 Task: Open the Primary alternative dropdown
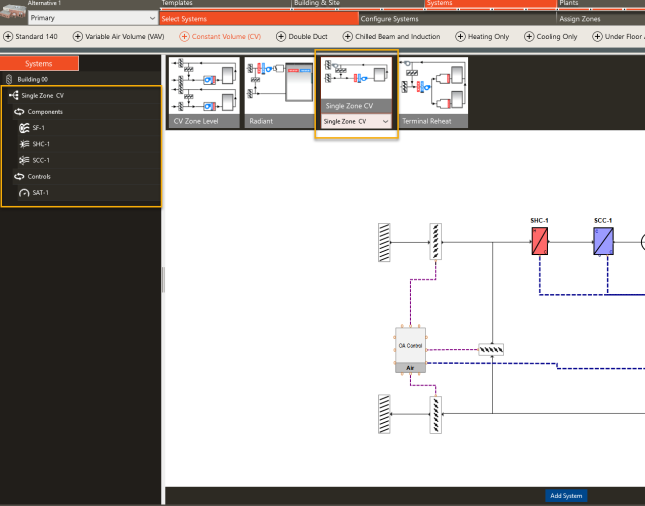pyautogui.click(x=93, y=18)
